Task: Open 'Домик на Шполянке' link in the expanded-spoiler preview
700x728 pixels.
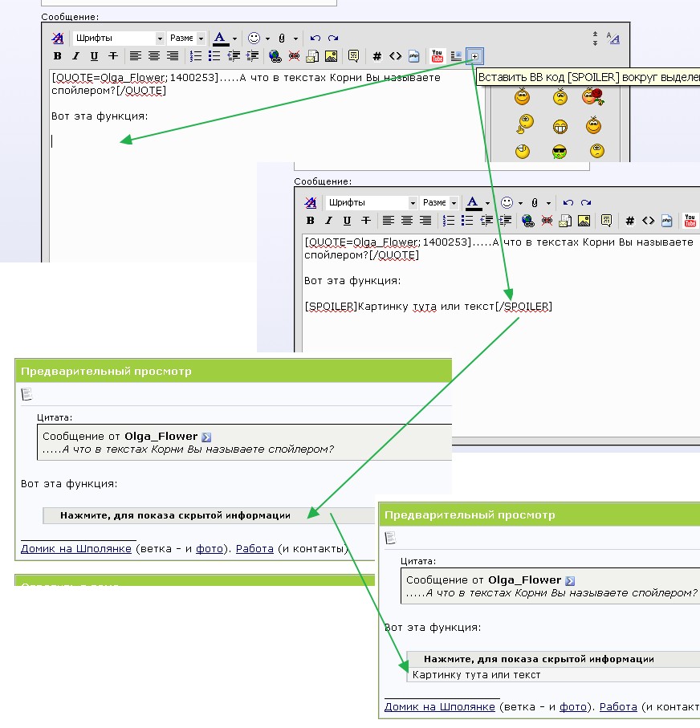Action: [439, 706]
